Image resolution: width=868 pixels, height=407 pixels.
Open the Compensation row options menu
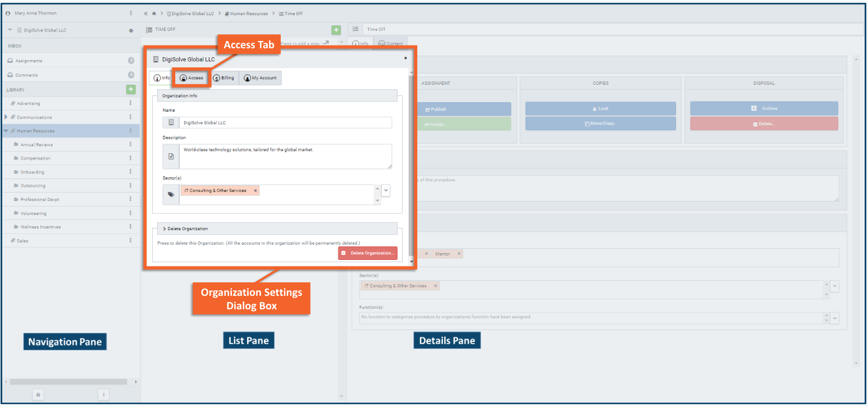pyautogui.click(x=130, y=158)
